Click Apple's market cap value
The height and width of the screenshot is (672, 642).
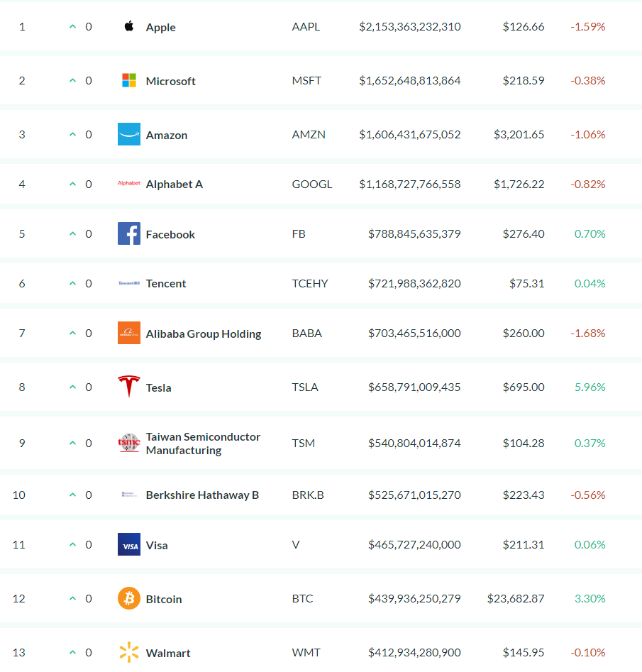[410, 26]
